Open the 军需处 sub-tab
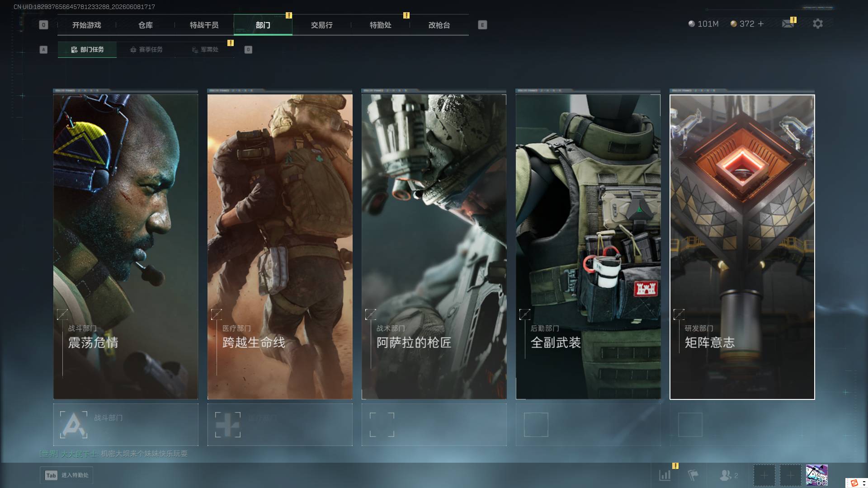The height and width of the screenshot is (488, 868). pyautogui.click(x=205, y=50)
